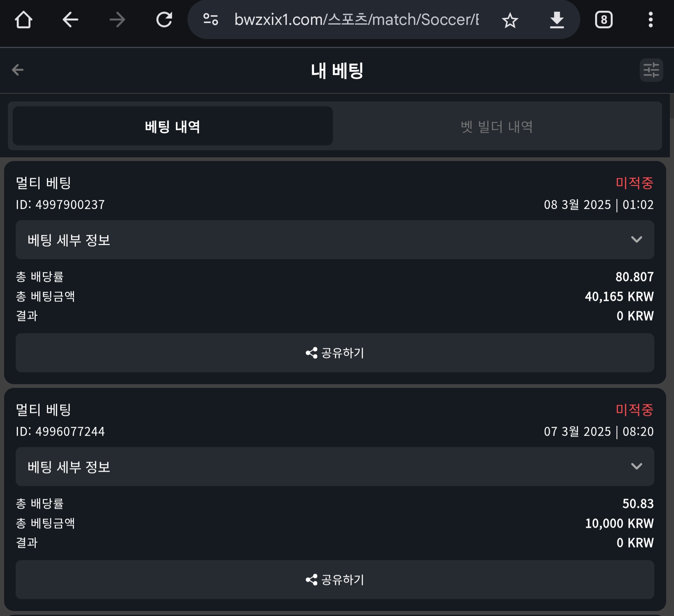This screenshot has height=616, width=674.
Task: Click the share icon in the second 공유하기 button
Action: pos(312,580)
